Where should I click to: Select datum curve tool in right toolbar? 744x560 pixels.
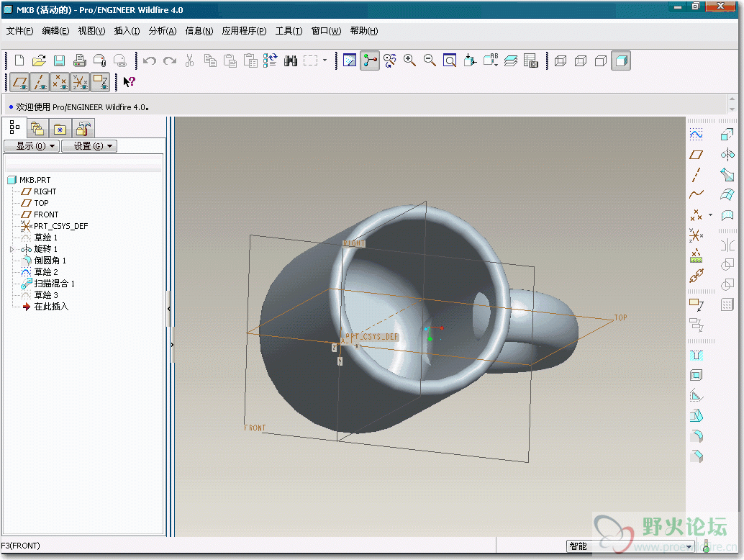(696, 194)
